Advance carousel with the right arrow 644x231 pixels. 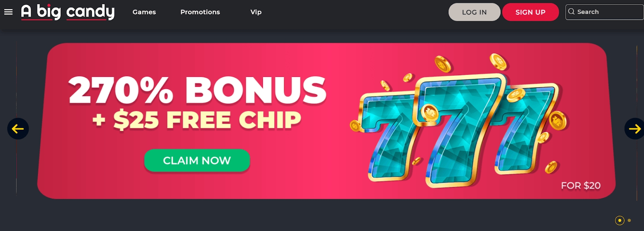pyautogui.click(x=634, y=129)
